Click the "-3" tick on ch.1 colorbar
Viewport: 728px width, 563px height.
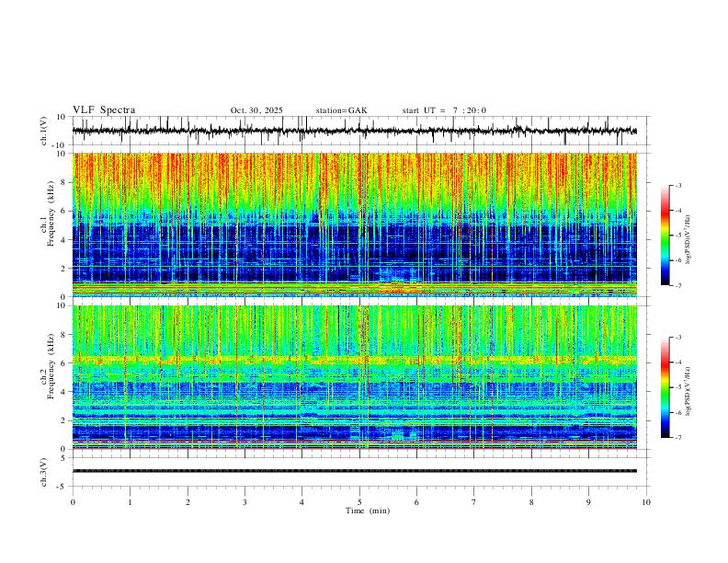pyautogui.click(x=678, y=185)
